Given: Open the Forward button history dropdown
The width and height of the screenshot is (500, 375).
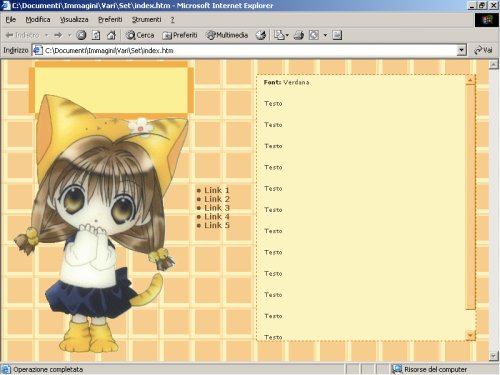Looking at the screenshot, I should (x=69, y=35).
